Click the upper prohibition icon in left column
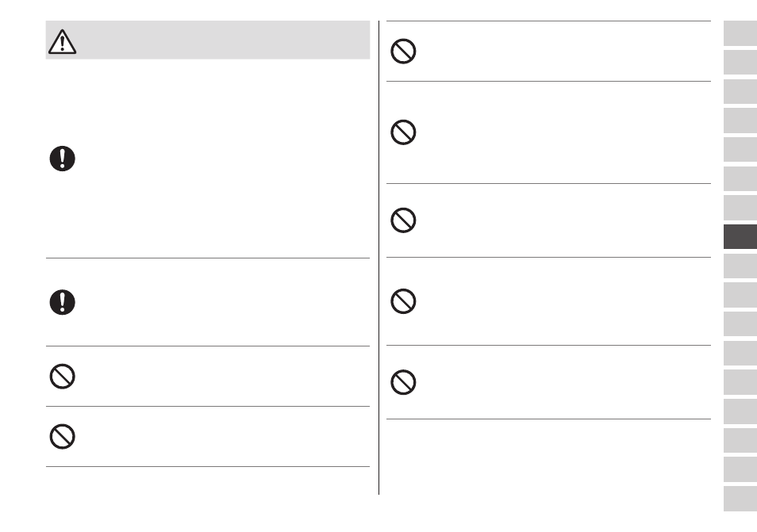Viewport: 757px width, 532px height. pos(62,377)
